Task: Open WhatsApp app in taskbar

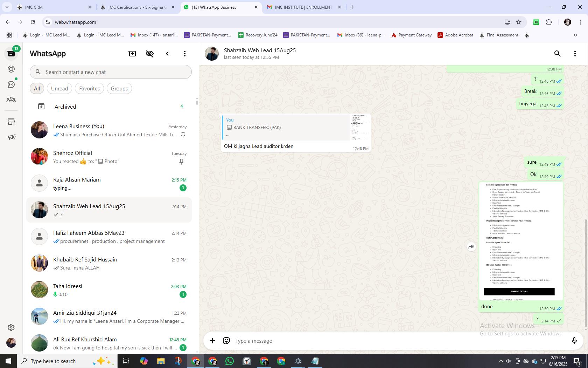Action: point(230,361)
